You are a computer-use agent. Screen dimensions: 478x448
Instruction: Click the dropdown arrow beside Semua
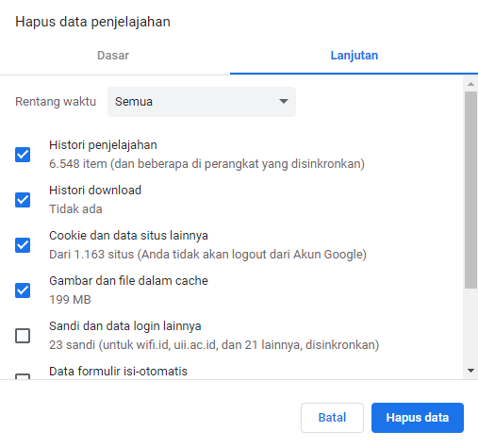pyautogui.click(x=284, y=101)
